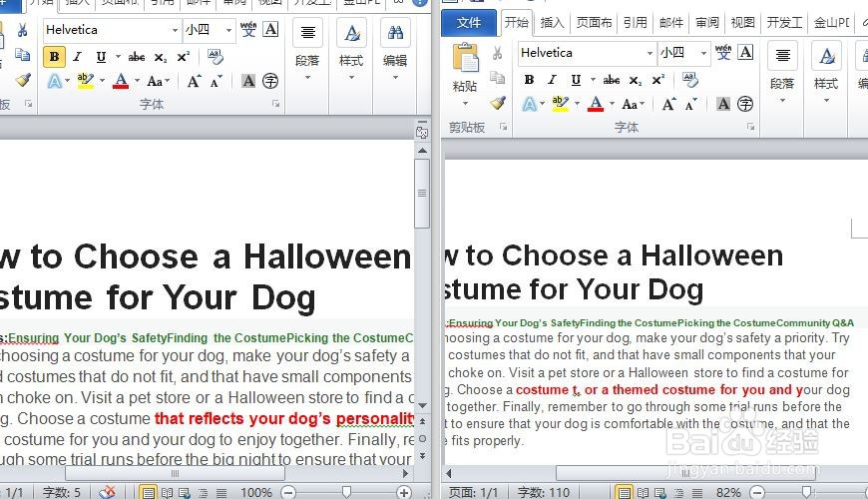Open Helvetica font dropdown in right window
Viewport: 868px width, 499px height.
pyautogui.click(x=650, y=53)
